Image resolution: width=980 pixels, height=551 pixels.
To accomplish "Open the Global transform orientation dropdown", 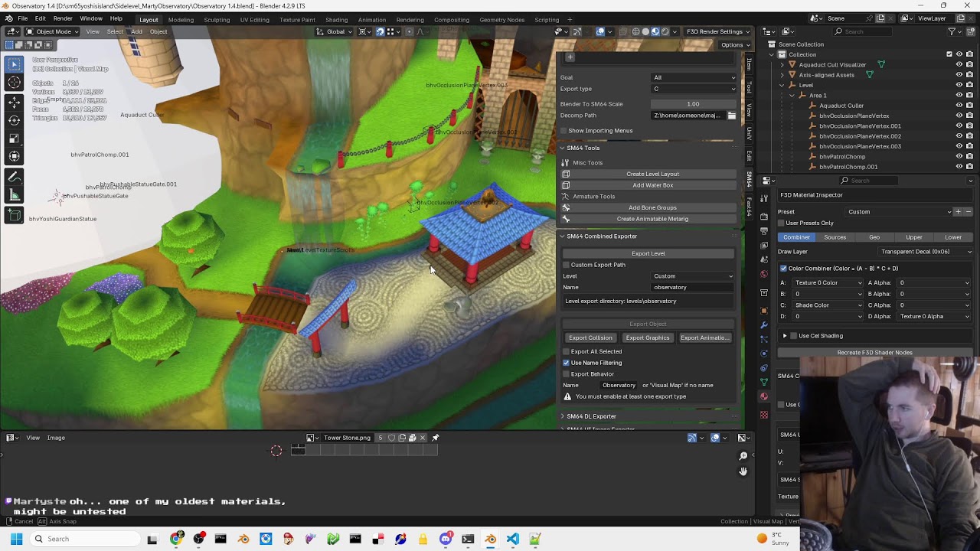I will point(335,31).
